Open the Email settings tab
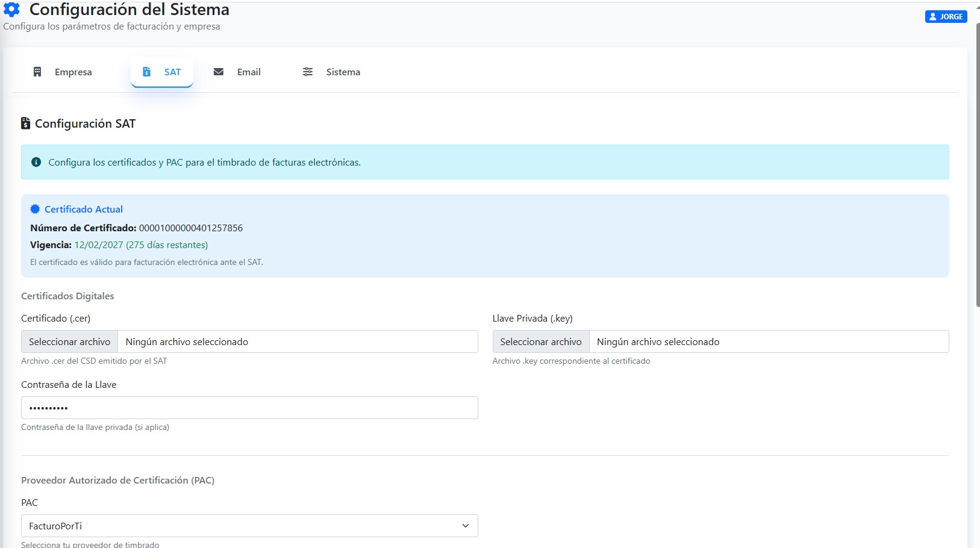This screenshot has width=980, height=548. tap(237, 72)
